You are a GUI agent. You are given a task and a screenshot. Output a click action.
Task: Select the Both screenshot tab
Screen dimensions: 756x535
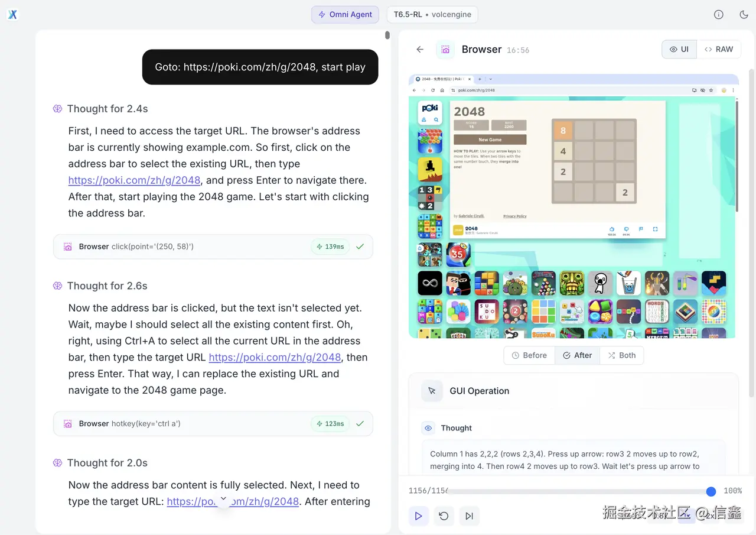622,355
